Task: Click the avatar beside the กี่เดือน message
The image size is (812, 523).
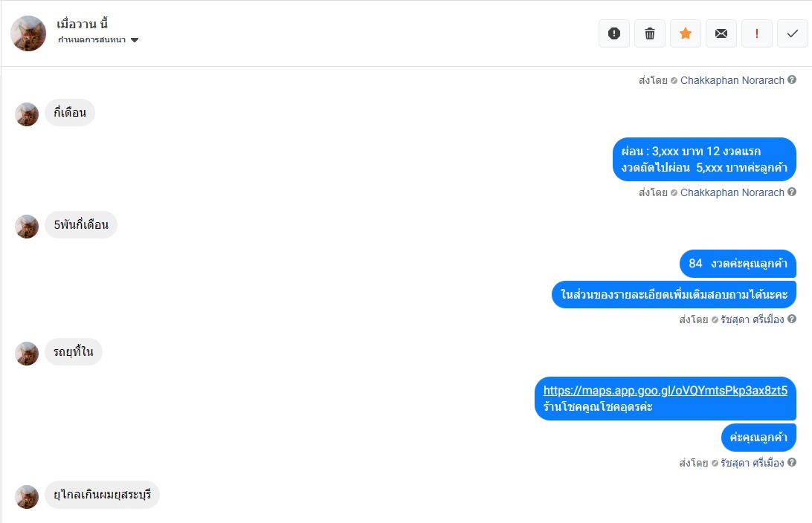Action: pyautogui.click(x=27, y=114)
